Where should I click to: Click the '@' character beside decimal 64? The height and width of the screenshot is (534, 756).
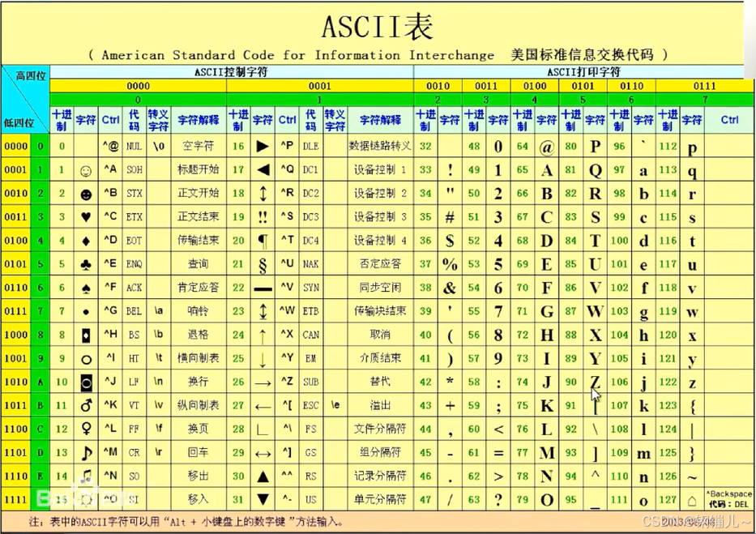pyautogui.click(x=547, y=147)
